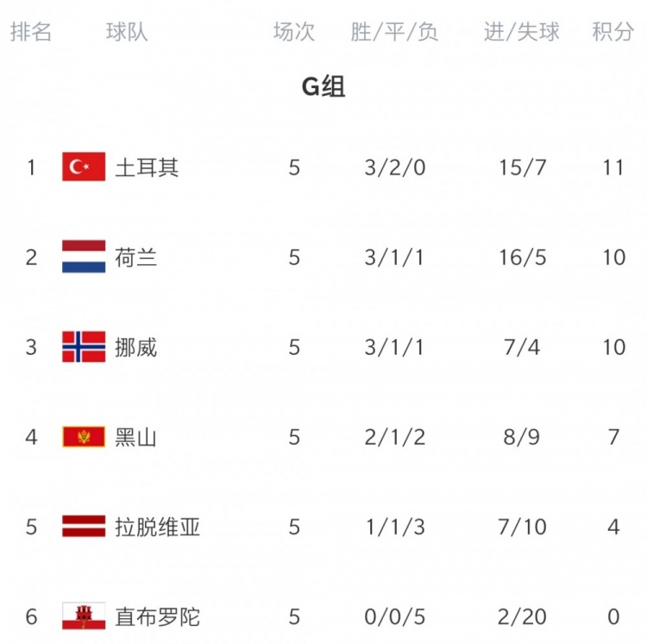Click the 排名 column header
Screen dimensions: 647x644
31,32
